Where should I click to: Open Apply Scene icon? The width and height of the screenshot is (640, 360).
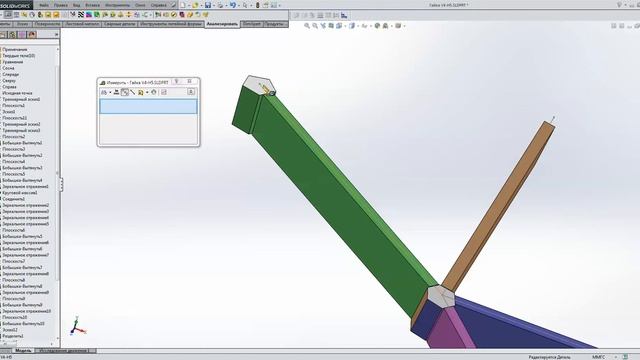(x=385, y=26)
